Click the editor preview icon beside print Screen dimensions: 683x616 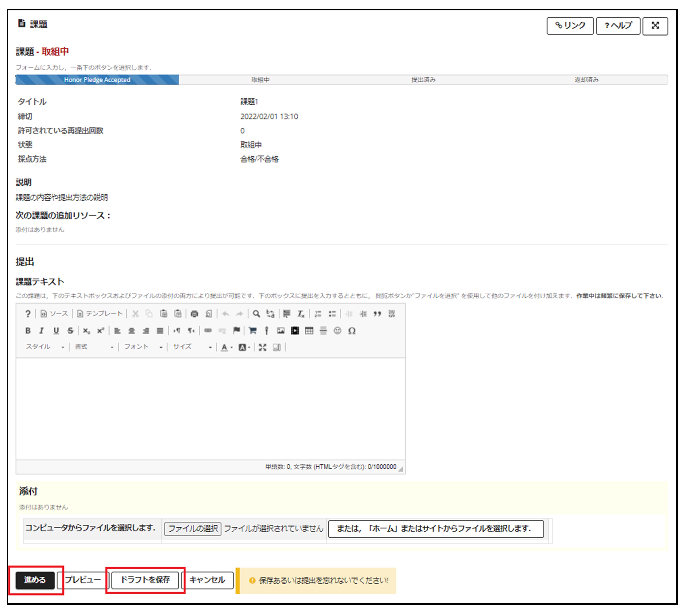coord(208,314)
